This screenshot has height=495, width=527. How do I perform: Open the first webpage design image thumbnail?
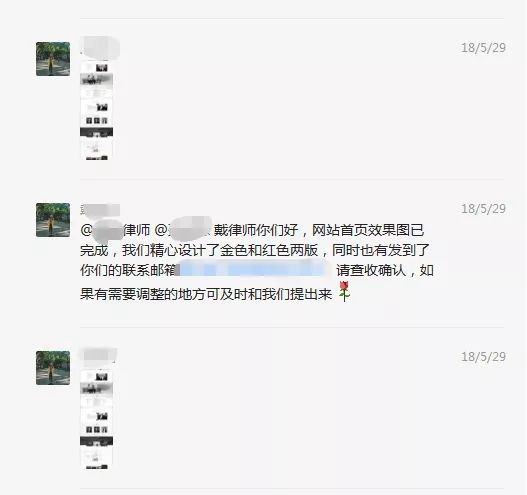click(96, 111)
